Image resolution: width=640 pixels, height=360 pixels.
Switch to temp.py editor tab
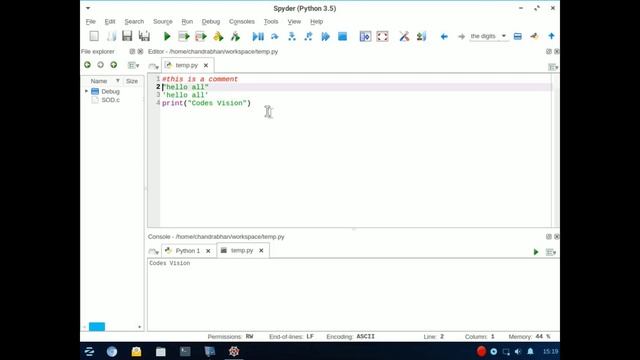point(187,65)
